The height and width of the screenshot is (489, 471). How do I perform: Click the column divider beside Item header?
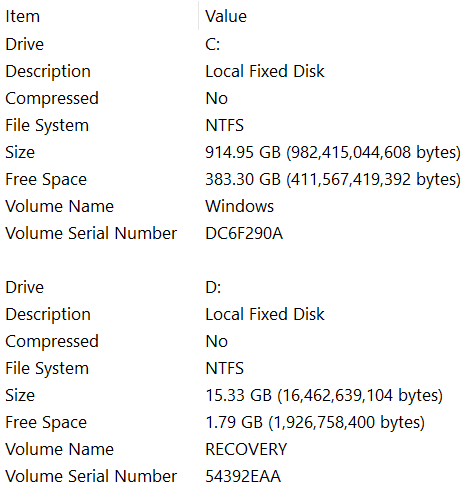coord(199,16)
